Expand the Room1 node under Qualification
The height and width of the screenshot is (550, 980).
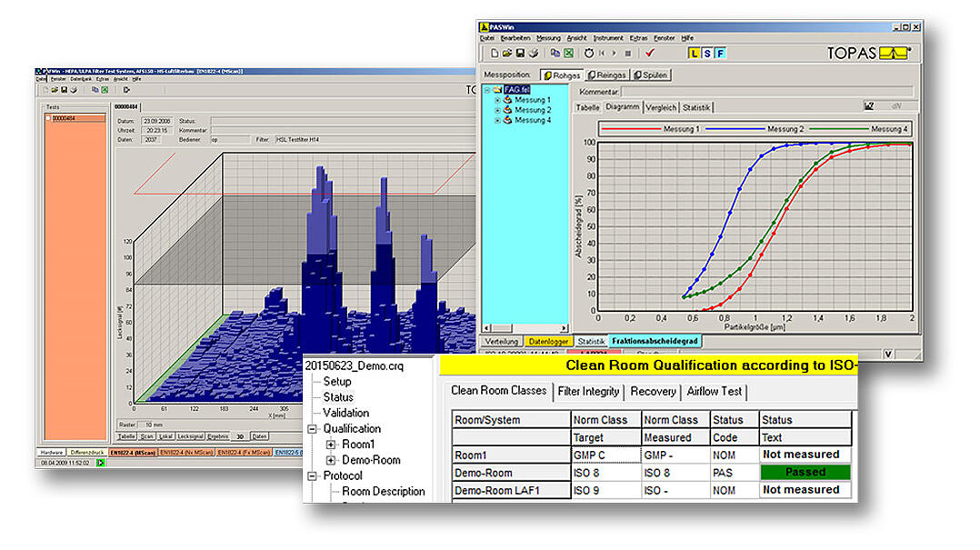[x=330, y=445]
